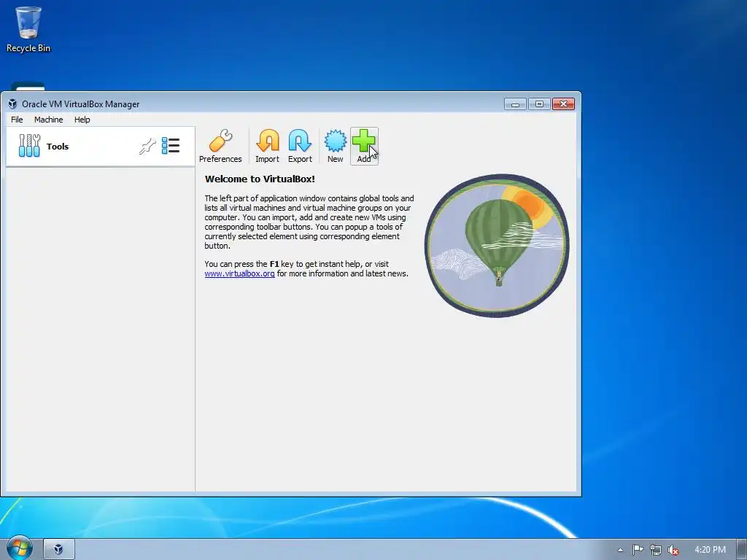
Task: Open the Tools list menu icon
Action: pos(171,146)
